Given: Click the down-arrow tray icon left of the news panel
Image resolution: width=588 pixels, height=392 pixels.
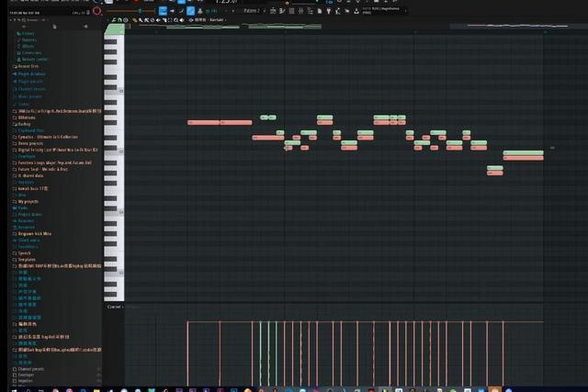Looking at the screenshot, I should click(356, 11).
